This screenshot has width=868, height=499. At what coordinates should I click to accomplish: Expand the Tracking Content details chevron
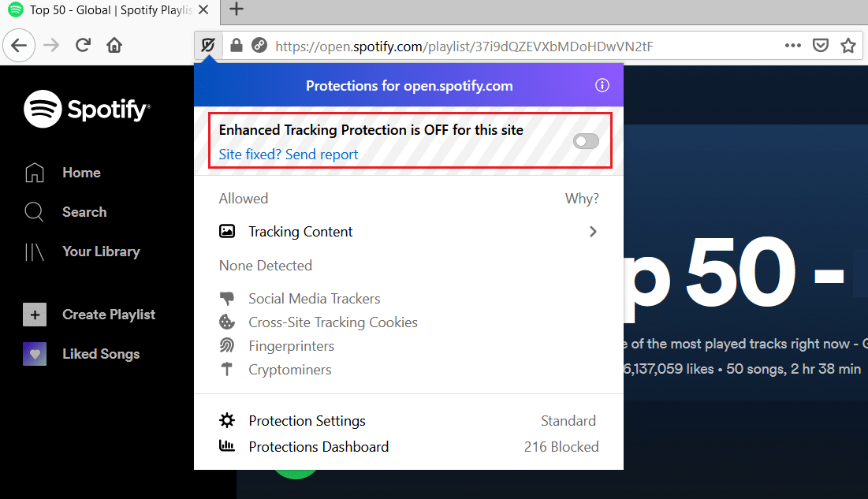(x=593, y=231)
